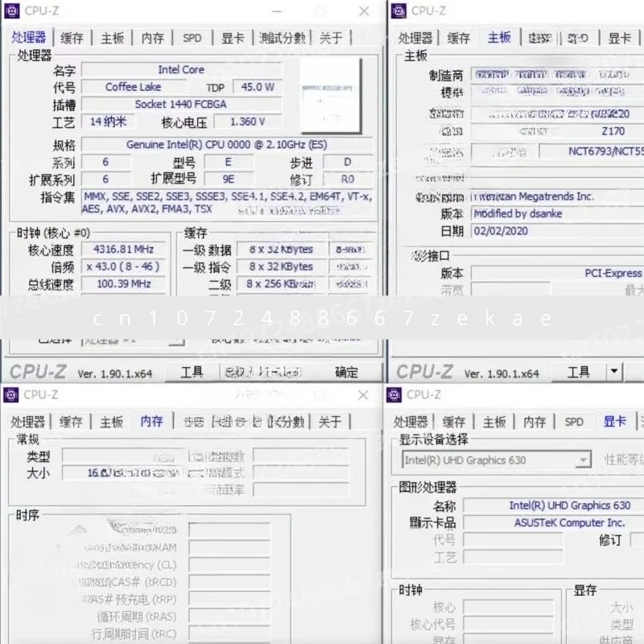Choose SPD tab in graphics window
Screen dimensions: 644x644
[574, 422]
